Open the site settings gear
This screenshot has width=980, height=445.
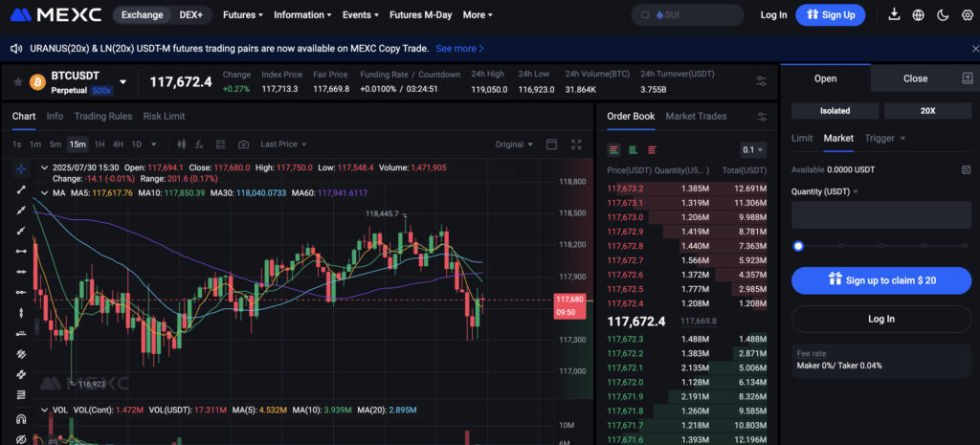point(967,15)
